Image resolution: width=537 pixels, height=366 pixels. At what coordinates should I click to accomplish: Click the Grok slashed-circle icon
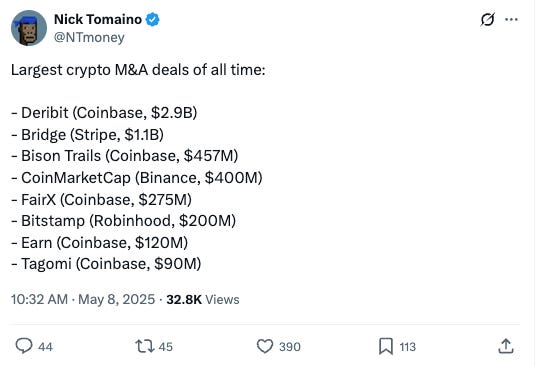click(487, 20)
